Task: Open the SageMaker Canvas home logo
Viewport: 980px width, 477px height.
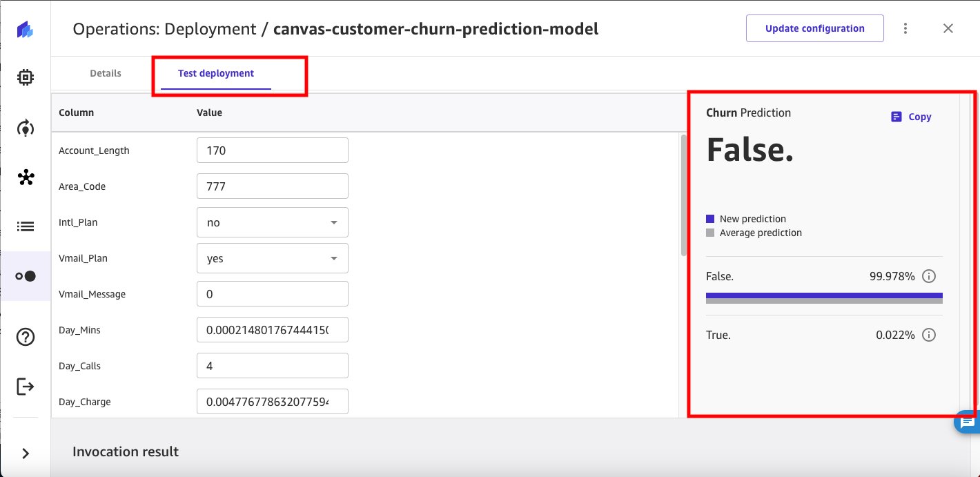Action: tap(26, 30)
